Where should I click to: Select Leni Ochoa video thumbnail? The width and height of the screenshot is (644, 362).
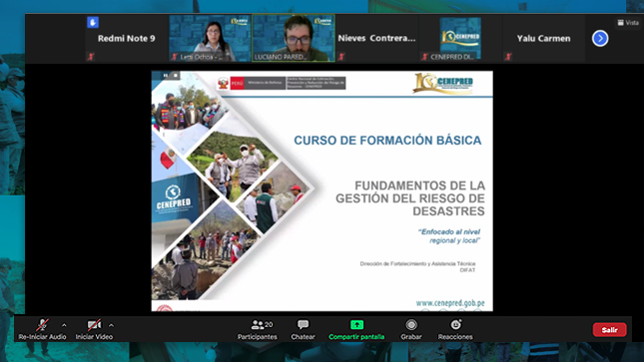[x=210, y=38]
